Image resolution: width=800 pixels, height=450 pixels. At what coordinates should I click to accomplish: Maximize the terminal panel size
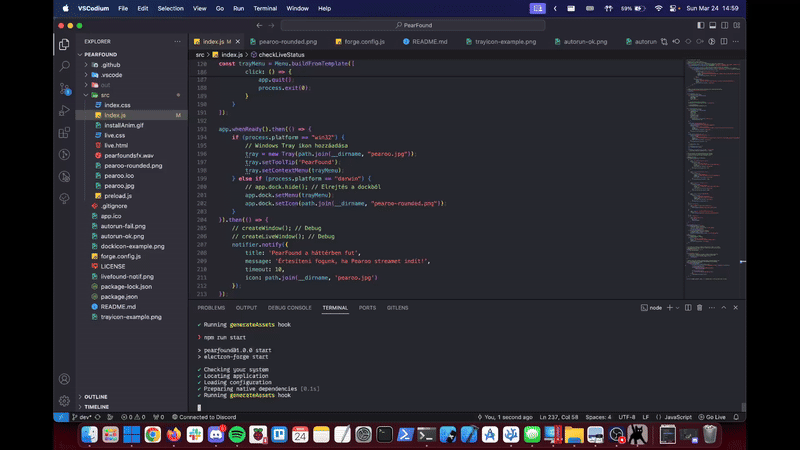pos(723,308)
